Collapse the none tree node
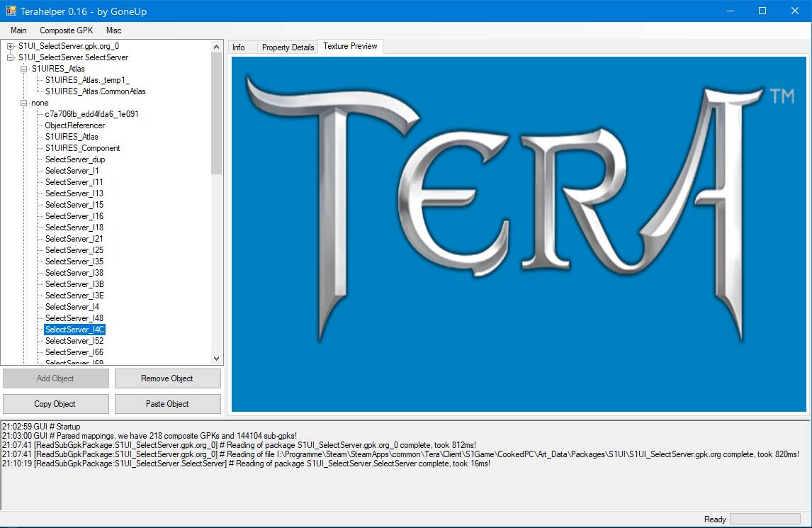Viewport: 812px width, 528px height. [x=23, y=103]
